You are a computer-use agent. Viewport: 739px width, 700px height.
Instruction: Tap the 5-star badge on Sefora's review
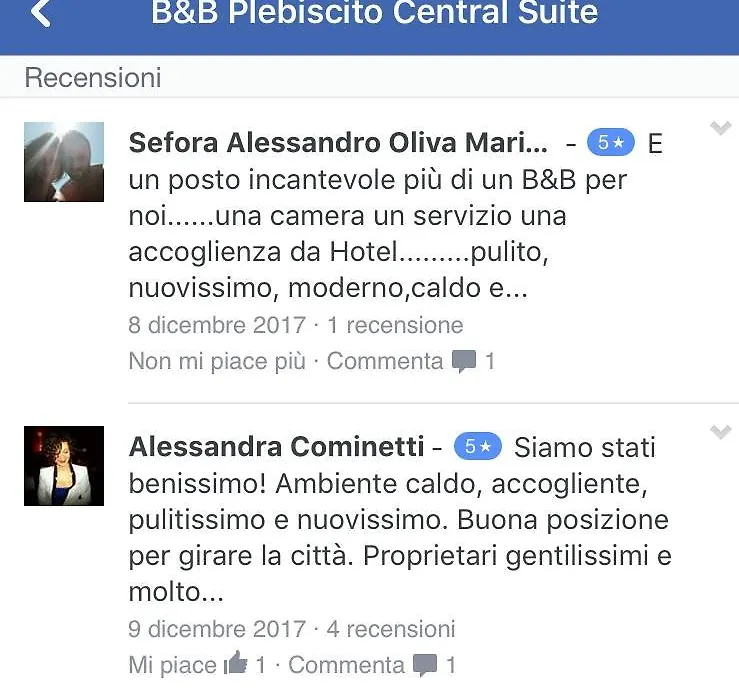[610, 142]
